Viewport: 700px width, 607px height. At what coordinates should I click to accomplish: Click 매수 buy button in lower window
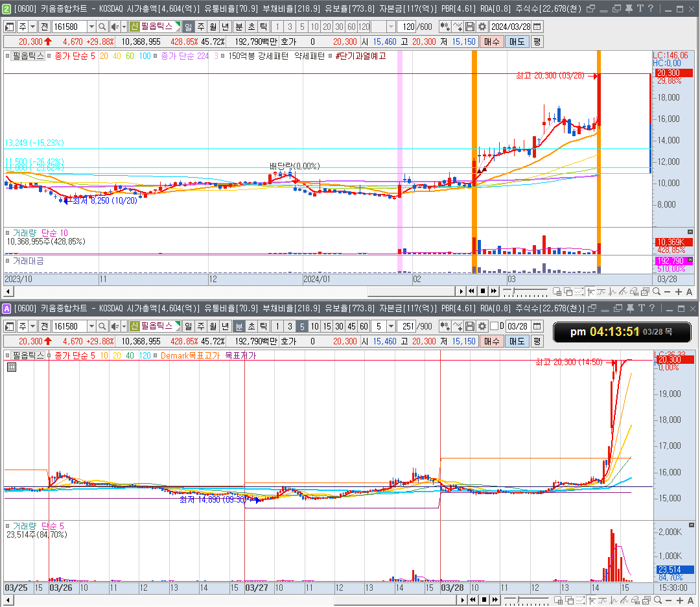click(x=491, y=341)
